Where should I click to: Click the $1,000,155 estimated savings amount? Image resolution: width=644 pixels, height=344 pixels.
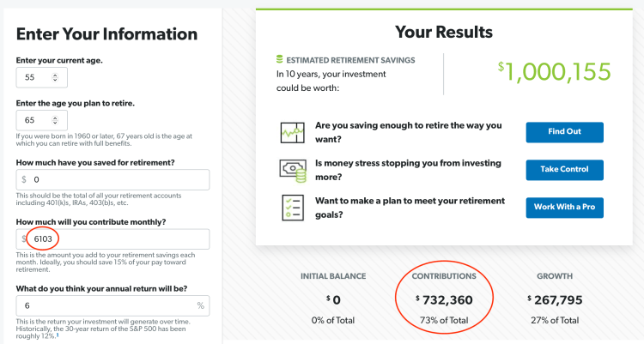546,73
